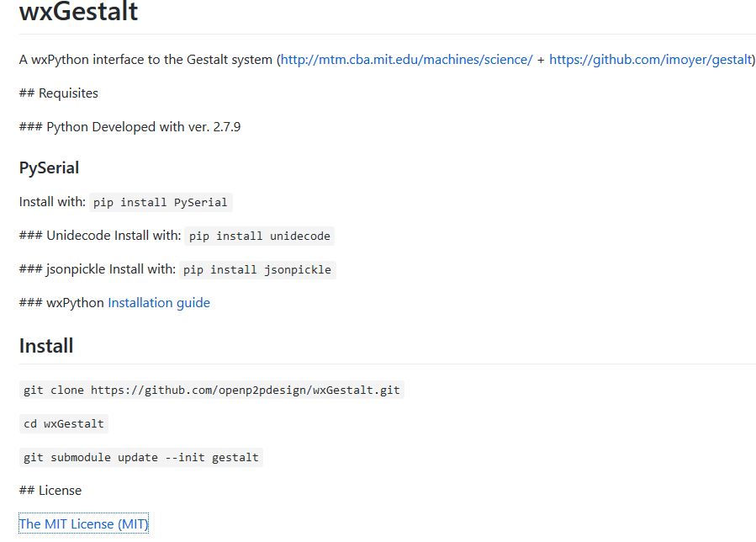
Task: Open the mtm.cba.mit.edu machines science link
Action: pyautogui.click(x=406, y=60)
